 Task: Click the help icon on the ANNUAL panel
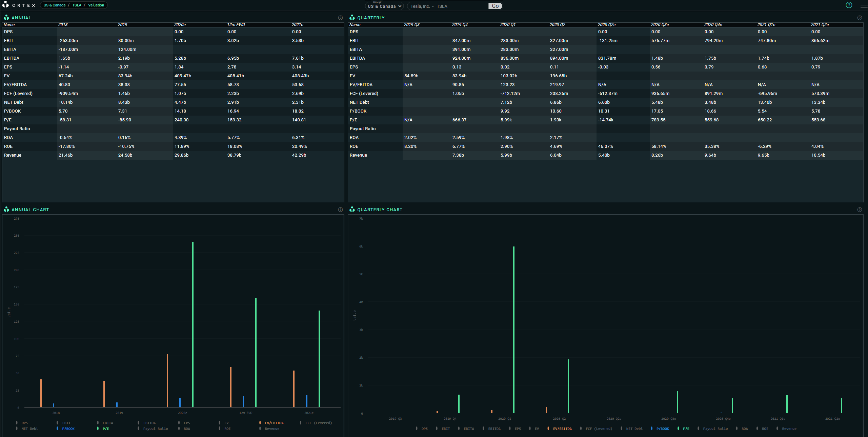pyautogui.click(x=340, y=18)
